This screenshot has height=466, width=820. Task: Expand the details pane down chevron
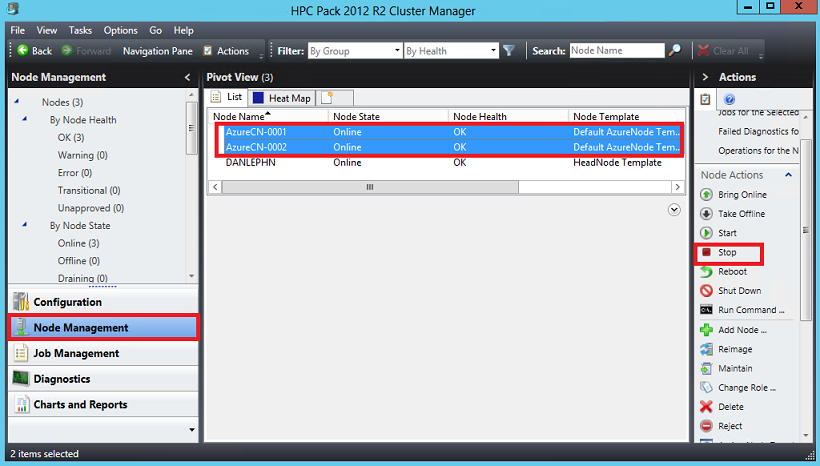click(x=674, y=210)
